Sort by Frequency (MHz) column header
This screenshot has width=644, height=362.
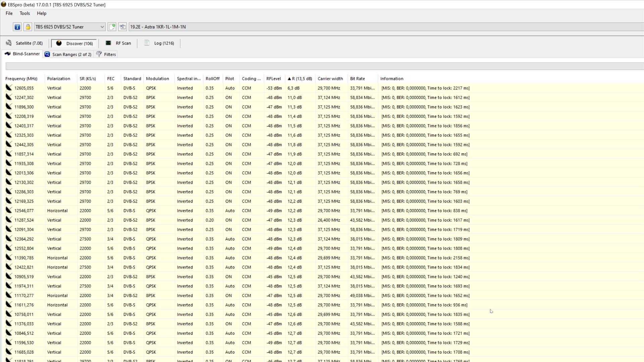point(21,79)
